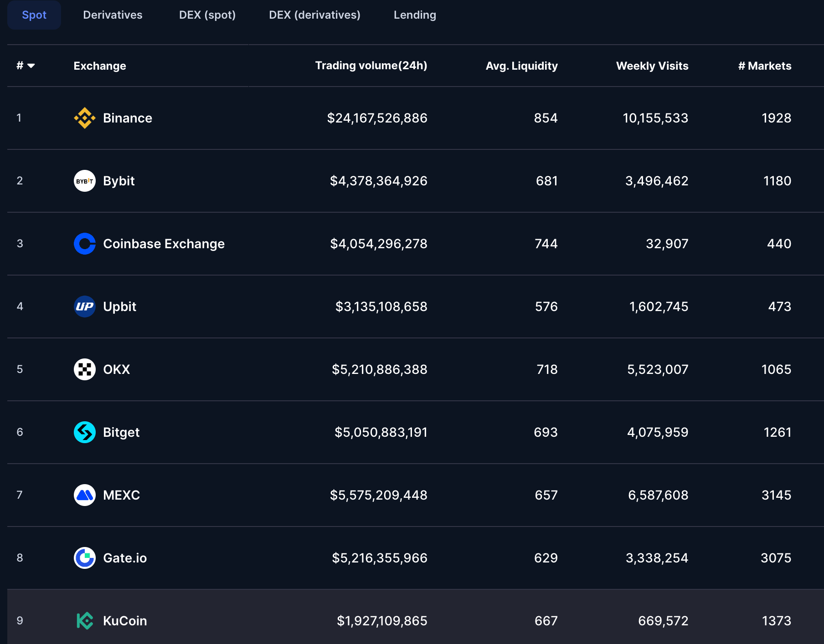Screen dimensions: 824x644
Task: Click Upbit weekly visits 1,602,745
Action: pos(659,307)
